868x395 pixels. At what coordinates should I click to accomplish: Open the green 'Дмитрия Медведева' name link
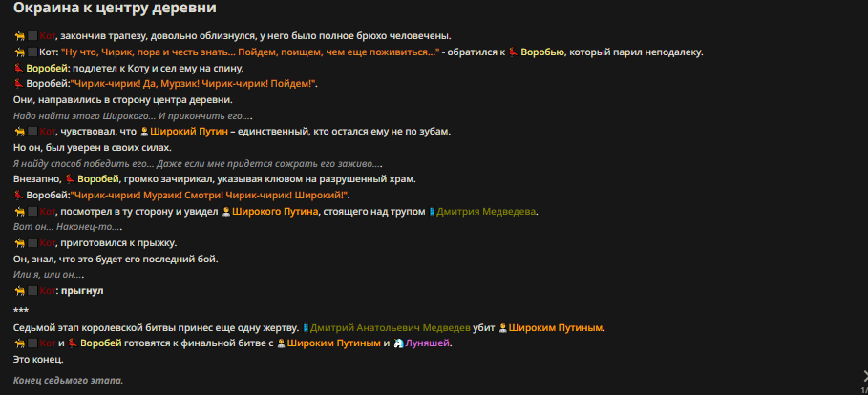pyautogui.click(x=486, y=211)
